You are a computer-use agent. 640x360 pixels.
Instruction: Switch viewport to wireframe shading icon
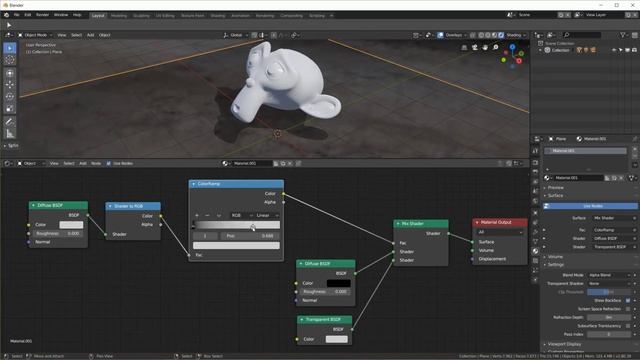(482, 35)
